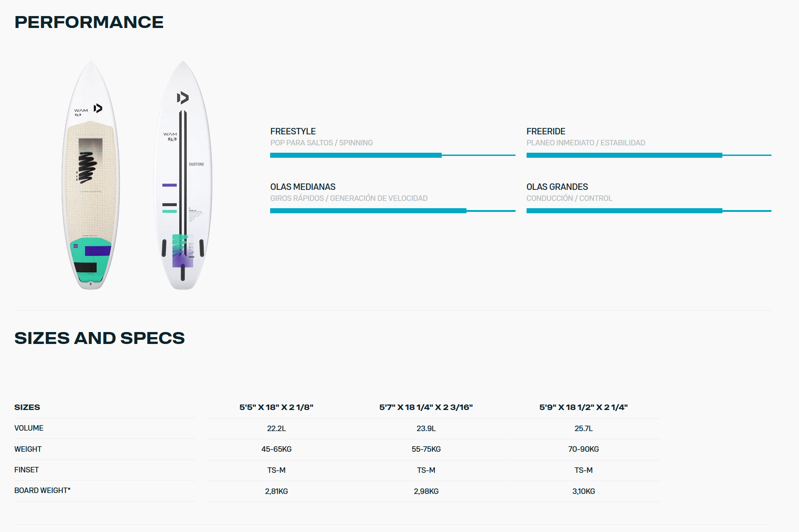Image resolution: width=799 pixels, height=532 pixels.
Task: Click the Finset row label
Action: (27, 470)
